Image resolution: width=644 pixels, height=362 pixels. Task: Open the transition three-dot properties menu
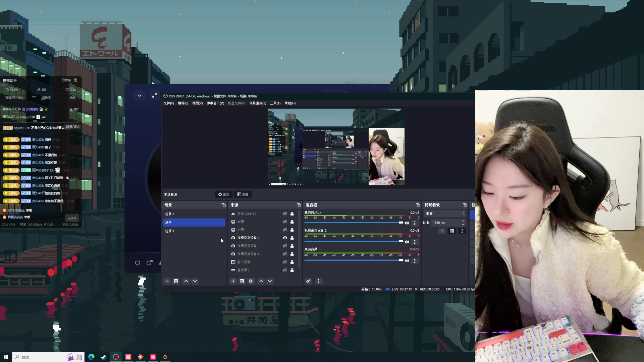coord(462,231)
